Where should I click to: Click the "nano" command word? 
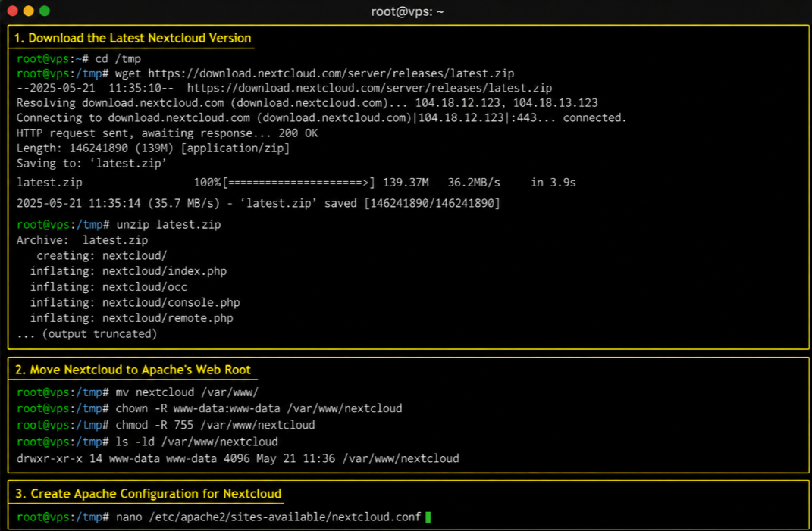(x=129, y=517)
